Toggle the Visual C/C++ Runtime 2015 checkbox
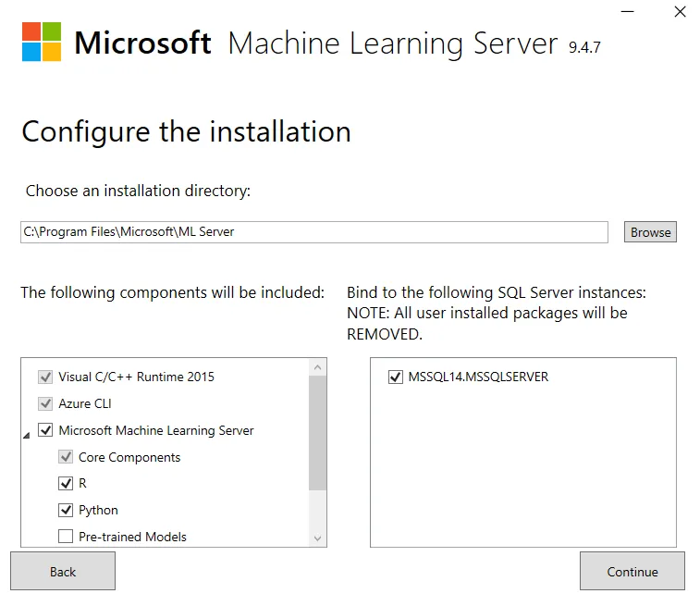The width and height of the screenshot is (700, 606). coord(45,377)
